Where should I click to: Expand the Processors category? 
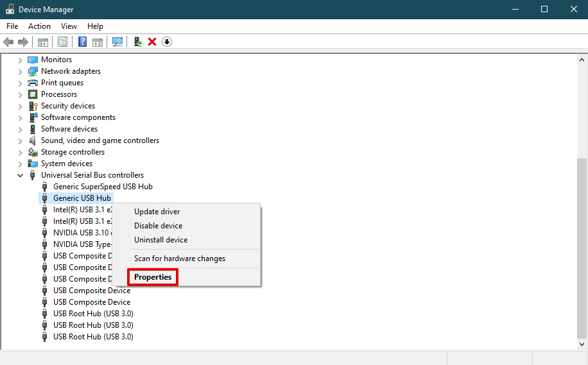point(21,95)
